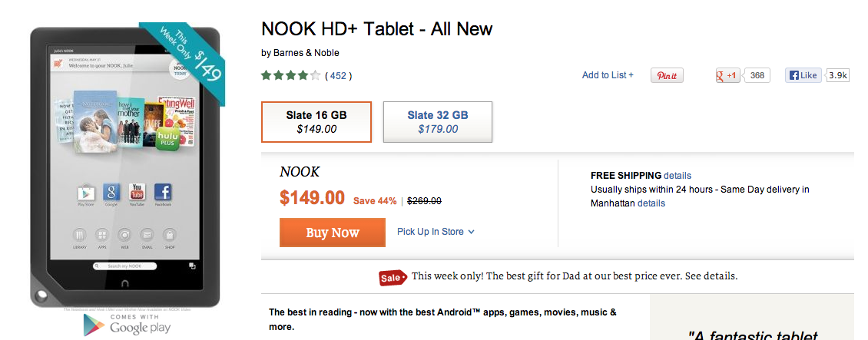Click the Manhattan delivery details link
The width and height of the screenshot is (868, 340).
651,203
